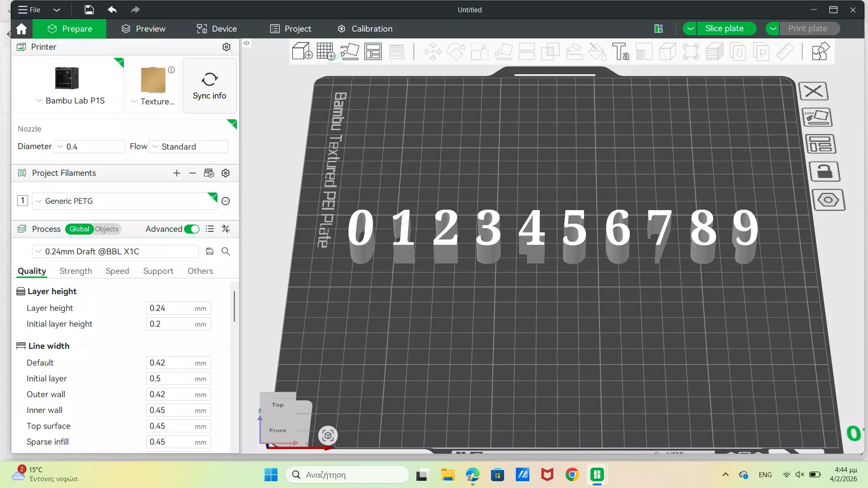Search process settings magnifier icon

[x=226, y=251]
